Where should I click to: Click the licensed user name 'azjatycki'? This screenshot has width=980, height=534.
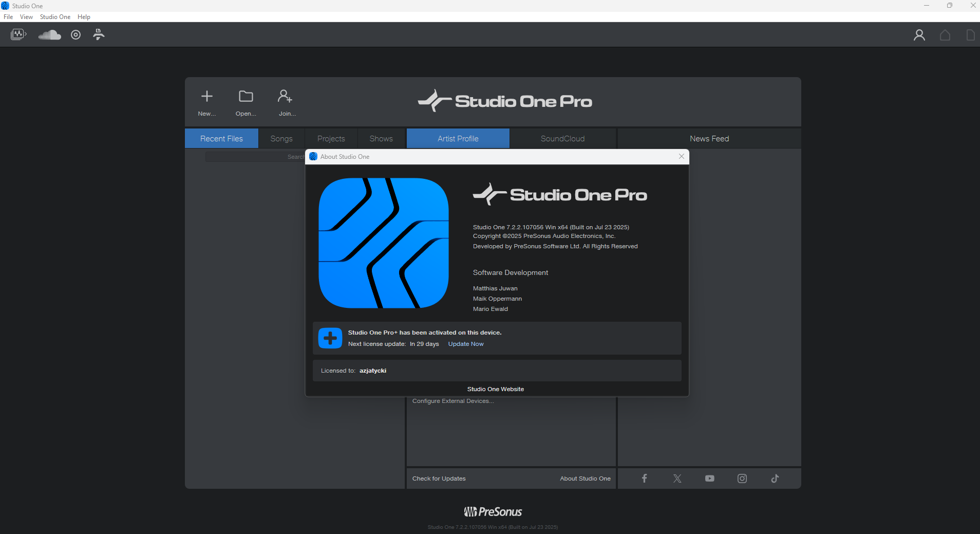pos(373,371)
